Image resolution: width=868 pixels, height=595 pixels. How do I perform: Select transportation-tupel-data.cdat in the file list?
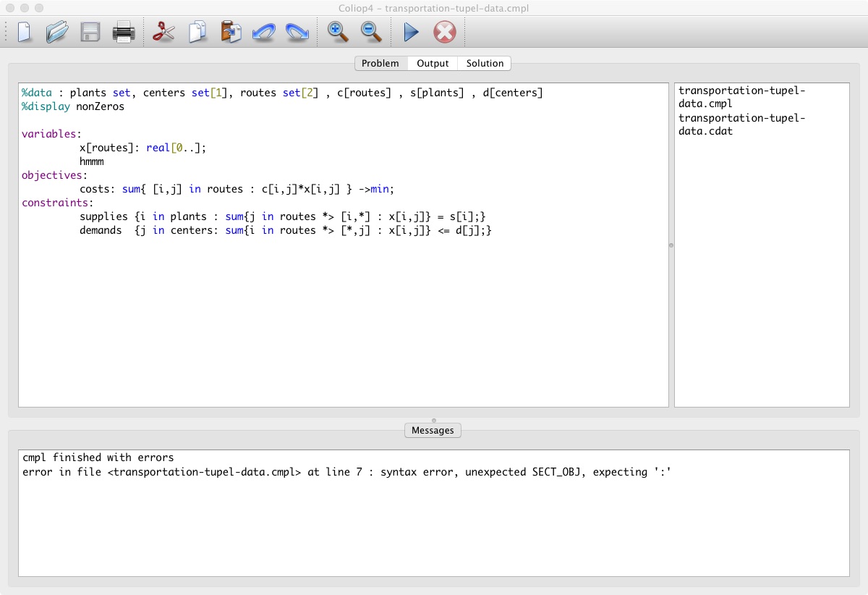point(741,125)
